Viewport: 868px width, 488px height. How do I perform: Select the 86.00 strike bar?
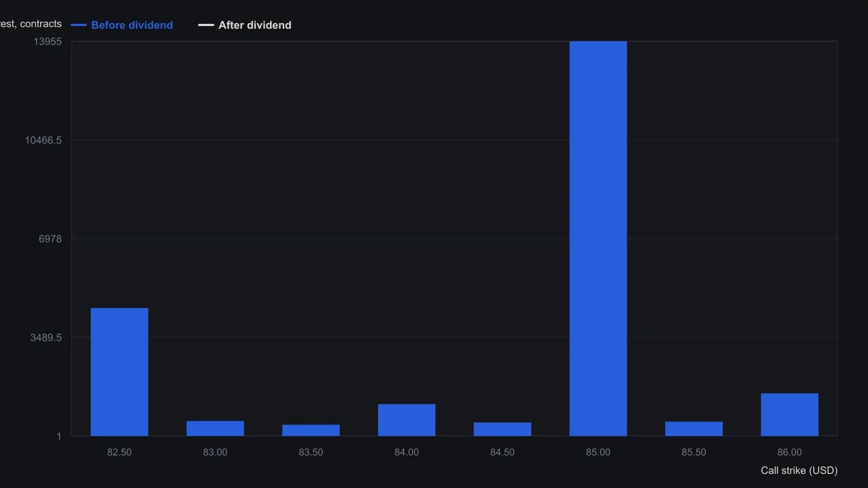click(x=790, y=414)
